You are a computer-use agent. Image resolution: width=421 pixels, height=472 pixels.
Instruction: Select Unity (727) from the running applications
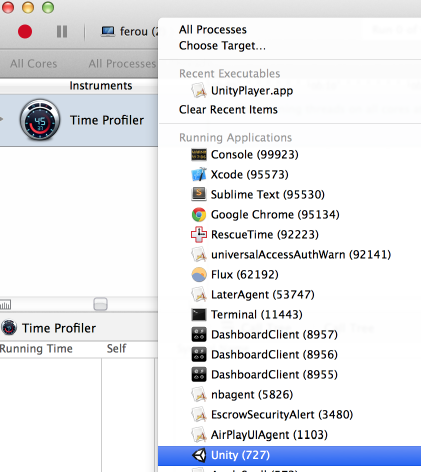pos(289,455)
